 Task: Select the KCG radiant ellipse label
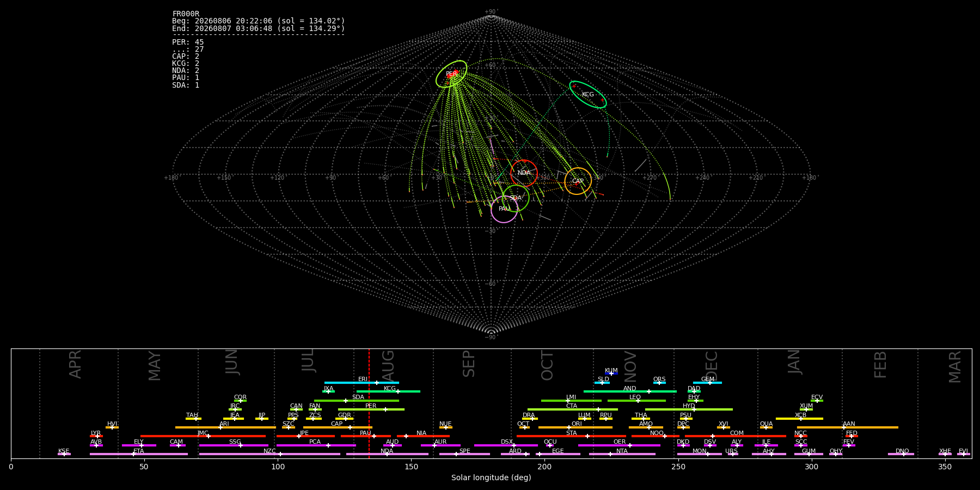click(x=588, y=95)
